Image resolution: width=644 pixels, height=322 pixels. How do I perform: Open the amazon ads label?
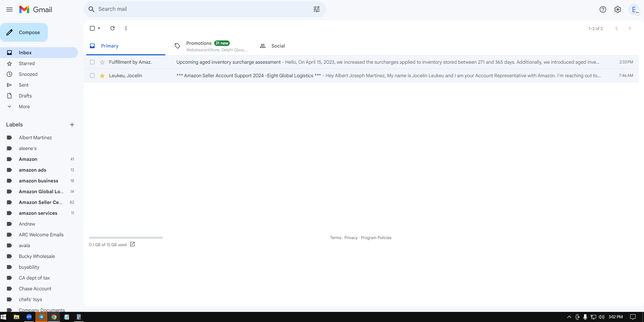39,170
